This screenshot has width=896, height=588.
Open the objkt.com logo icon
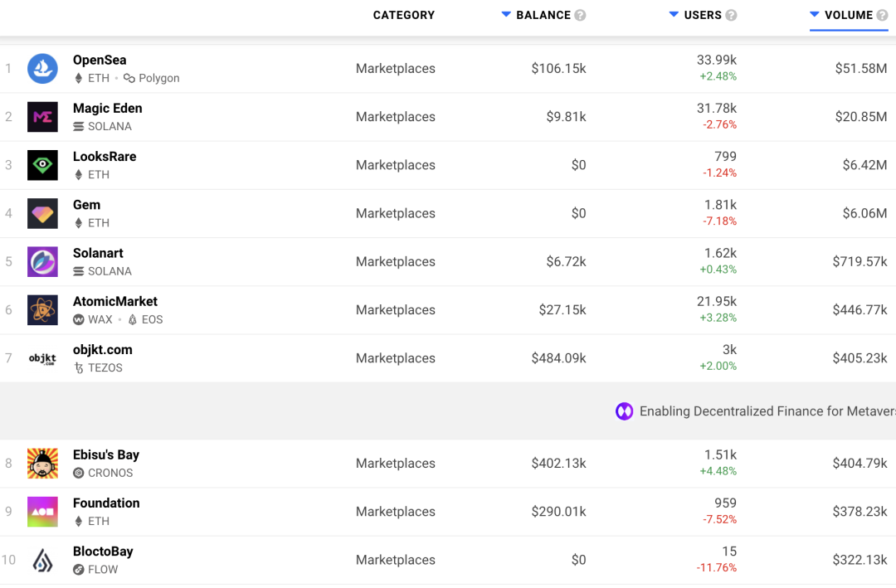point(42,358)
